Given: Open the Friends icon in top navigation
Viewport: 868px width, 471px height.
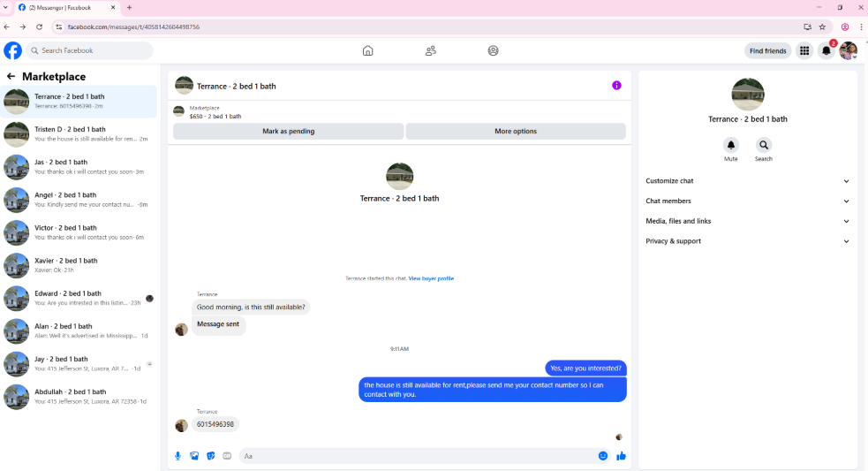Looking at the screenshot, I should pyautogui.click(x=431, y=51).
